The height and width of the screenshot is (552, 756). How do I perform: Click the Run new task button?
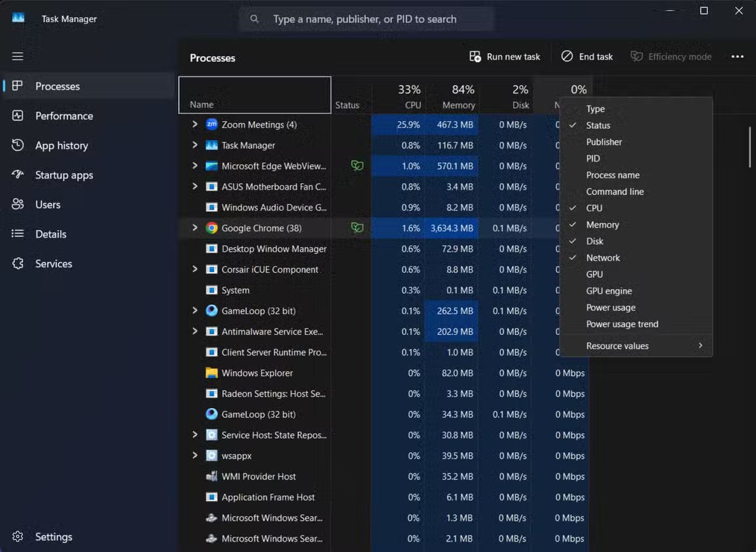(505, 57)
